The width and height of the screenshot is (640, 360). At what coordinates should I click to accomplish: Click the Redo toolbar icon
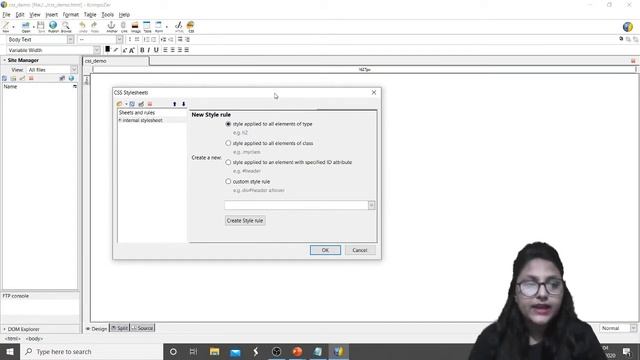click(95, 26)
